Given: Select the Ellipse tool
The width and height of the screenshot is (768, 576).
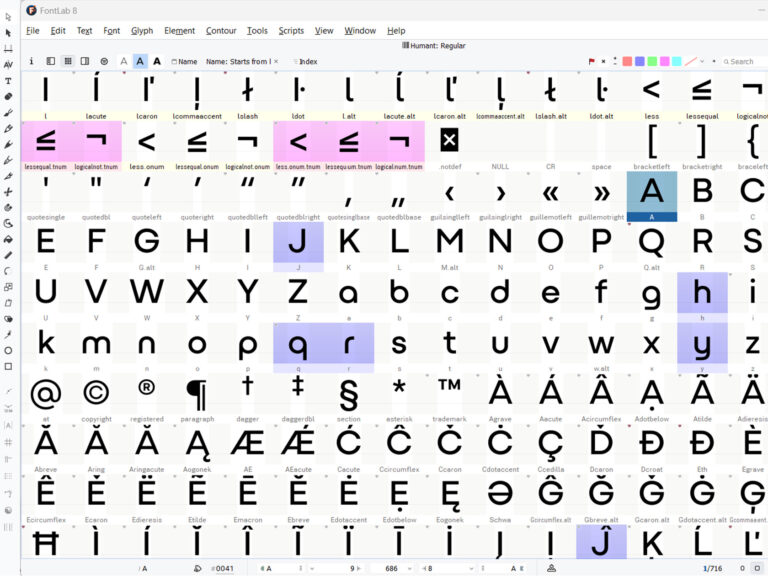Looking at the screenshot, I should (x=8, y=350).
